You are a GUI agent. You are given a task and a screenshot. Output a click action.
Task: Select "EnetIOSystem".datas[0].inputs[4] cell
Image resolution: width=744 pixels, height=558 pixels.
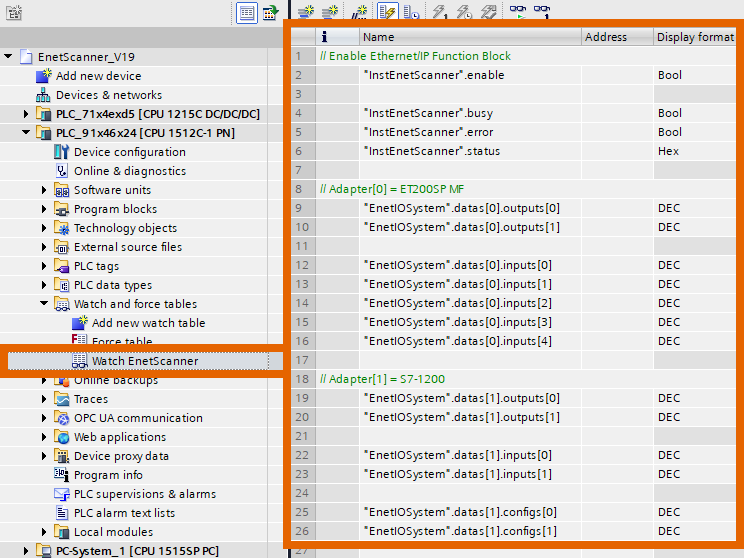(470, 341)
